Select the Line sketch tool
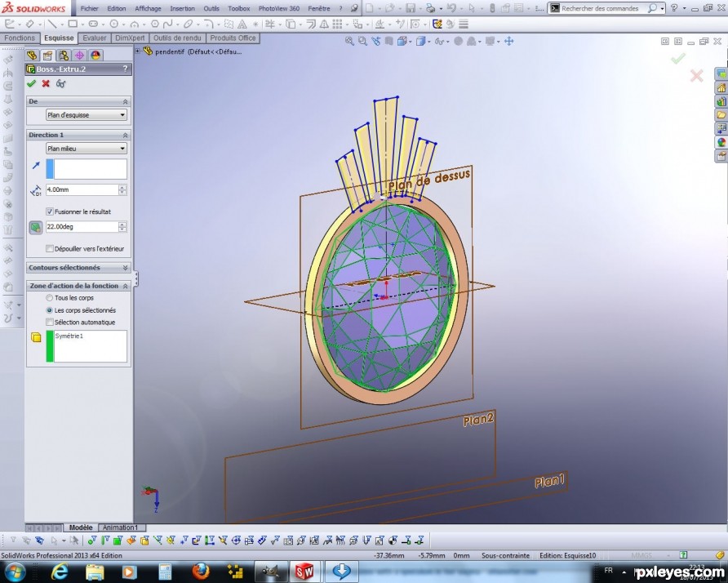Viewport: 728px width, 583px height. pyautogui.click(x=51, y=24)
